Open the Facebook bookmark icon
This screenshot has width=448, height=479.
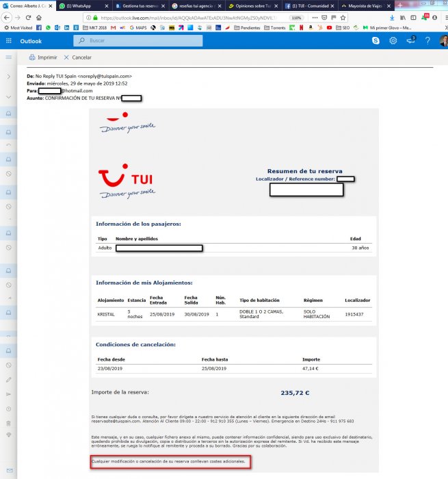pyautogui.click(x=39, y=28)
